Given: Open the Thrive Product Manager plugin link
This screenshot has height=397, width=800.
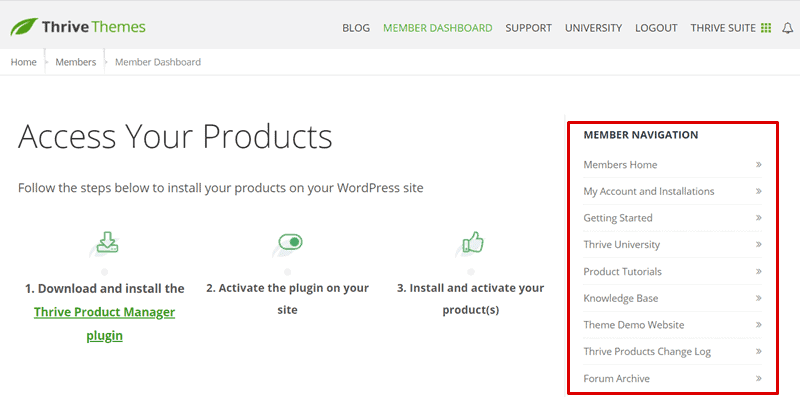Looking at the screenshot, I should pyautogui.click(x=105, y=324).
